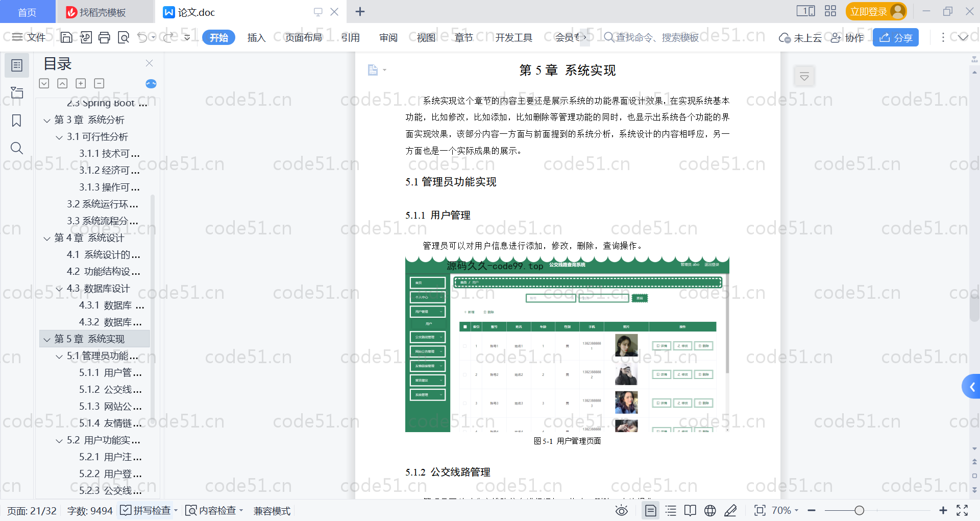Expand all outline levels icon
This screenshot has height=521, width=980.
pyautogui.click(x=44, y=83)
